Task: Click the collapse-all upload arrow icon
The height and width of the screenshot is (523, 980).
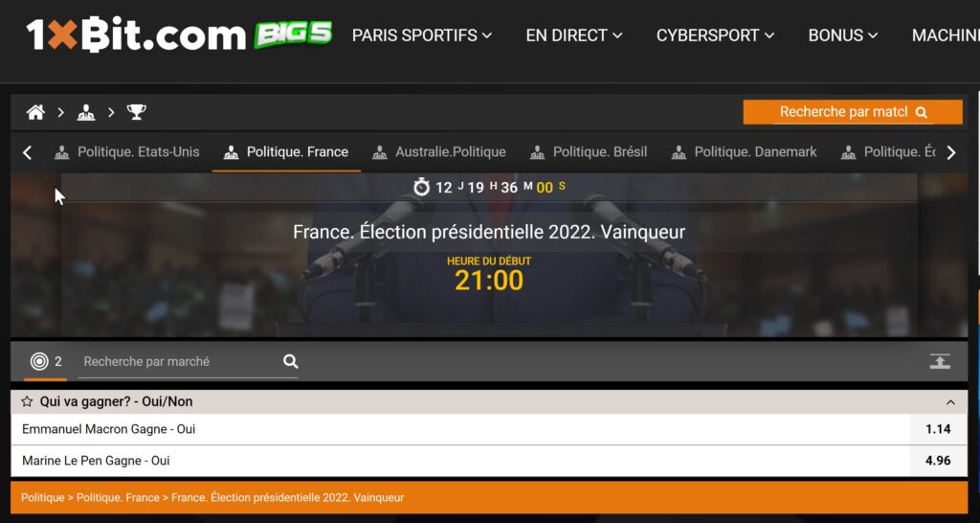Action: tap(940, 361)
